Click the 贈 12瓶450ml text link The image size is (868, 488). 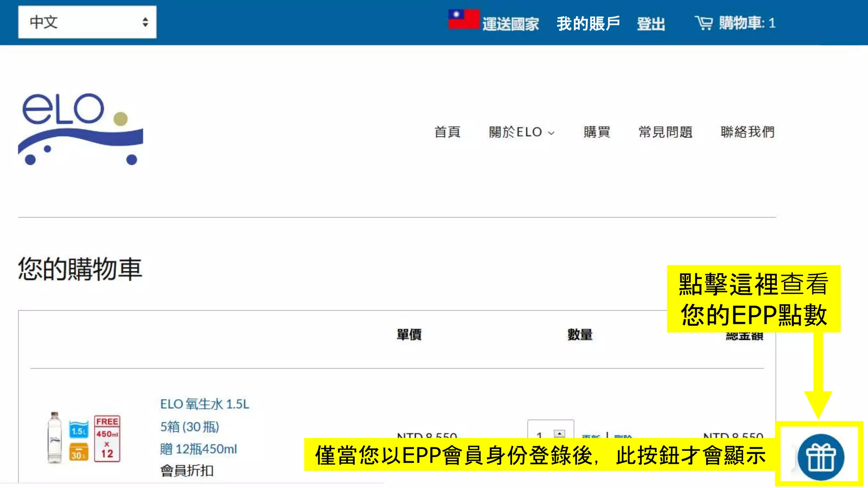pyautogui.click(x=198, y=449)
